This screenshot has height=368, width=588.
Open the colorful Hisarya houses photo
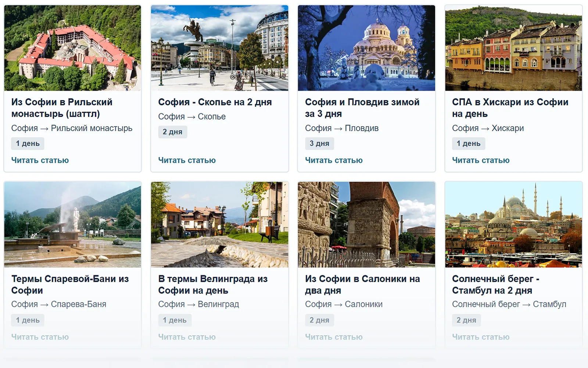pyautogui.click(x=513, y=48)
